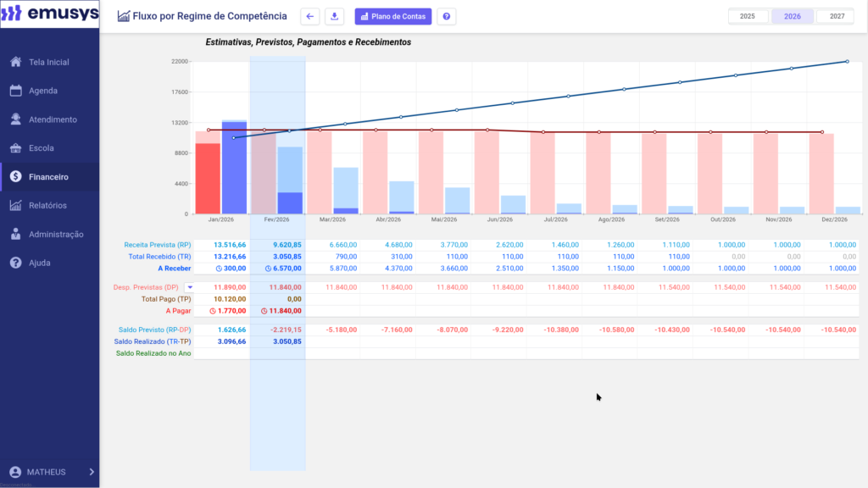
Task: Click the Escola briefcase icon
Action: [x=15, y=148]
